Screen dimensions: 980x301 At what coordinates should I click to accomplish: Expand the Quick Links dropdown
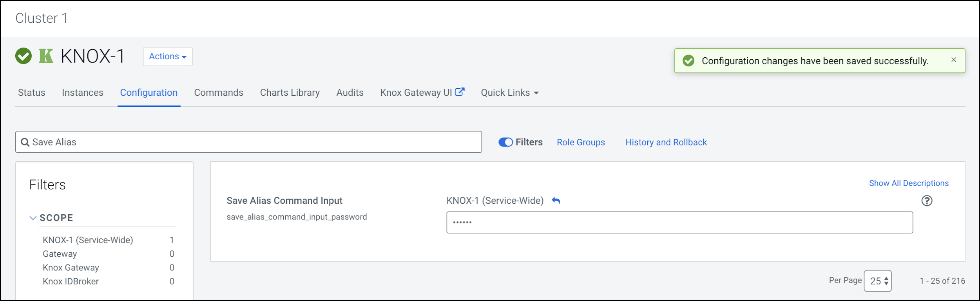(509, 93)
